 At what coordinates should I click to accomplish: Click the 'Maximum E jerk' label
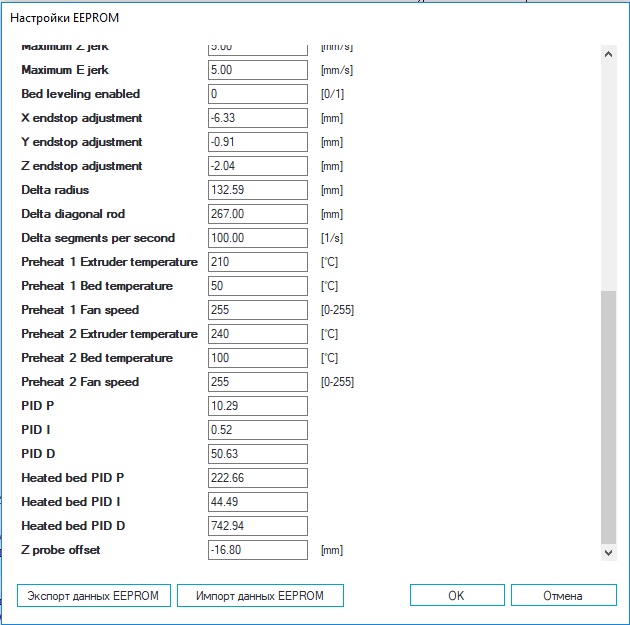(65, 70)
